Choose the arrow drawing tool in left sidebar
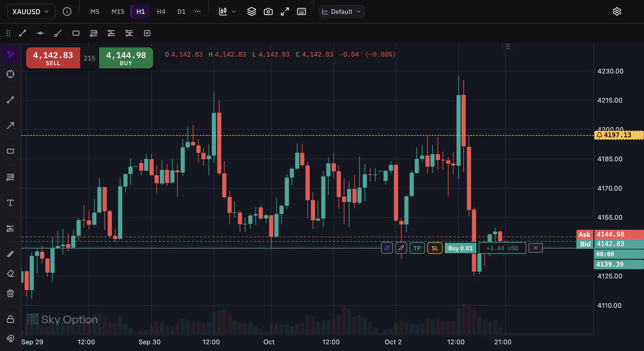 click(10, 125)
